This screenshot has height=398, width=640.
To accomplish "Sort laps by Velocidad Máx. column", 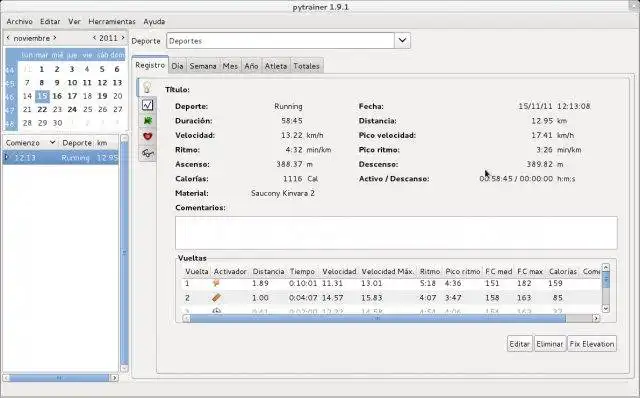I will pyautogui.click(x=388, y=271).
